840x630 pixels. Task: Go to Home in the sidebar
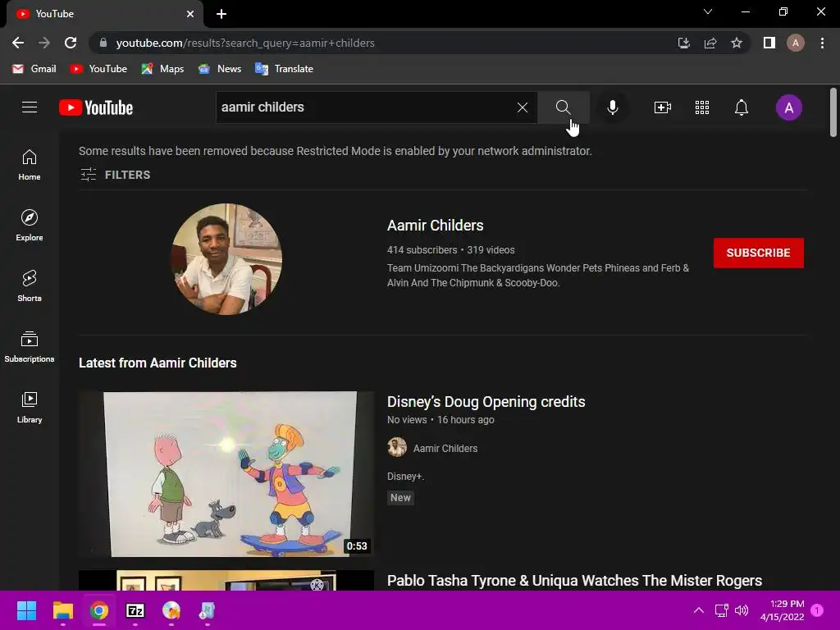coord(30,165)
